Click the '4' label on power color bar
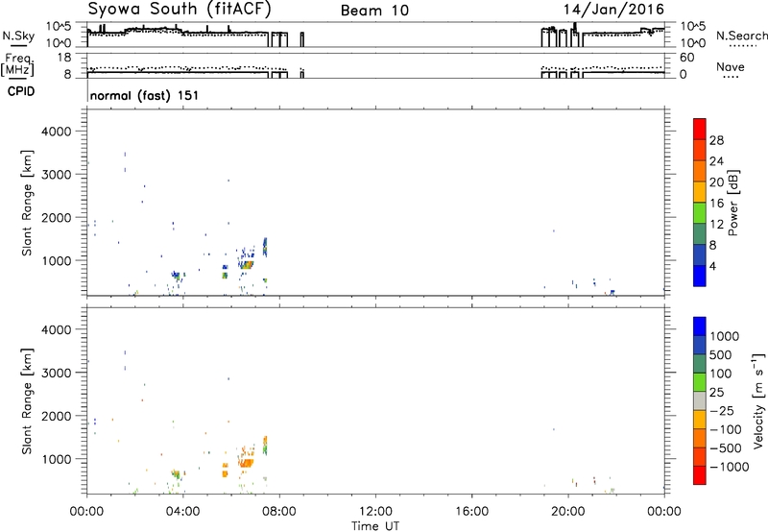This screenshot has width=768, height=532. [713, 266]
